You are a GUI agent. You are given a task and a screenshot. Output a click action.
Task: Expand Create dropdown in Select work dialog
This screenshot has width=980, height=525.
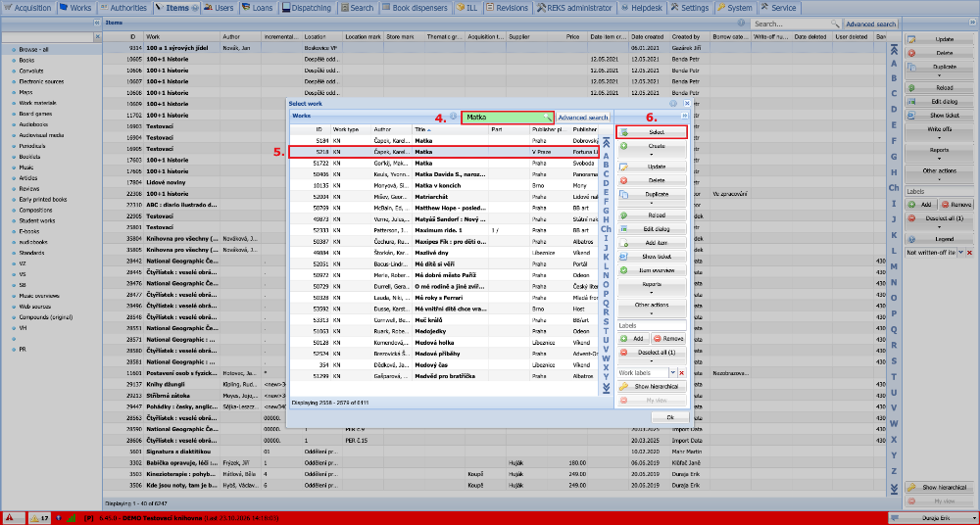pos(652,154)
